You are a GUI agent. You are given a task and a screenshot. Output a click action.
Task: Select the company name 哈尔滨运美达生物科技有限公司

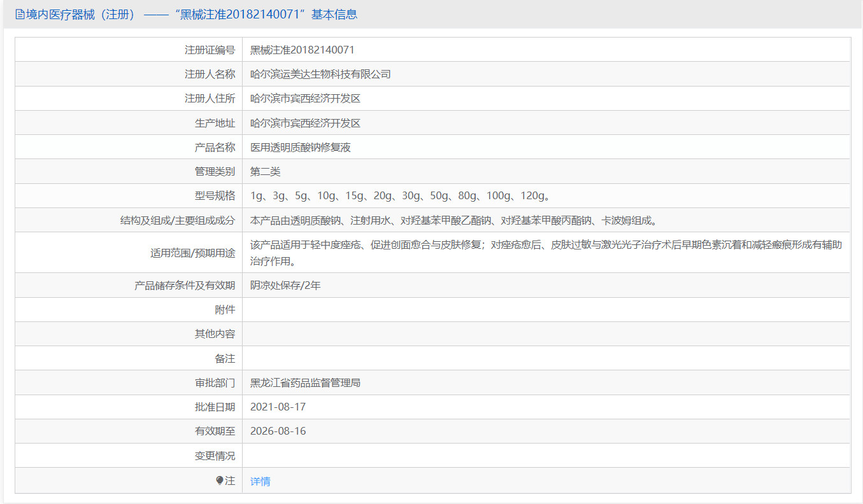point(320,74)
